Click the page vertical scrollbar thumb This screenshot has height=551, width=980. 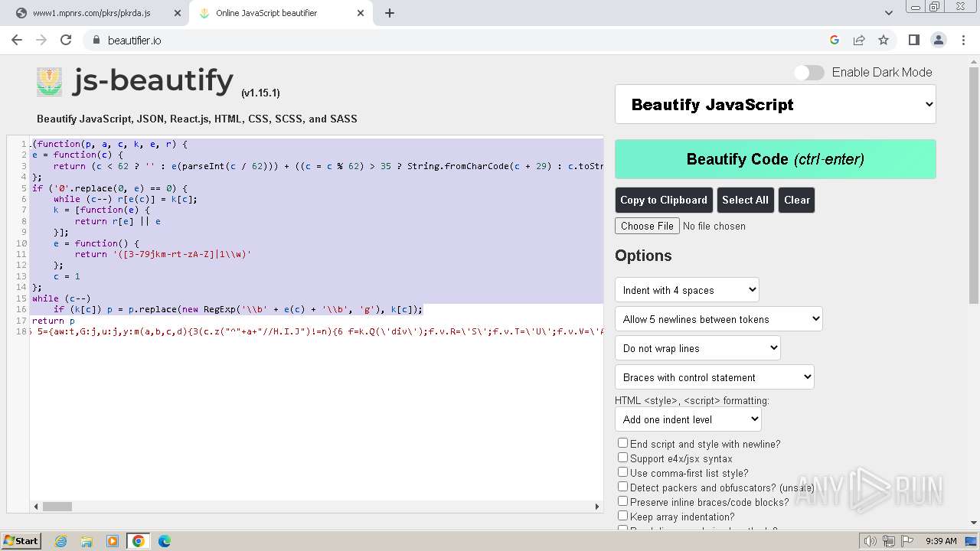click(974, 184)
